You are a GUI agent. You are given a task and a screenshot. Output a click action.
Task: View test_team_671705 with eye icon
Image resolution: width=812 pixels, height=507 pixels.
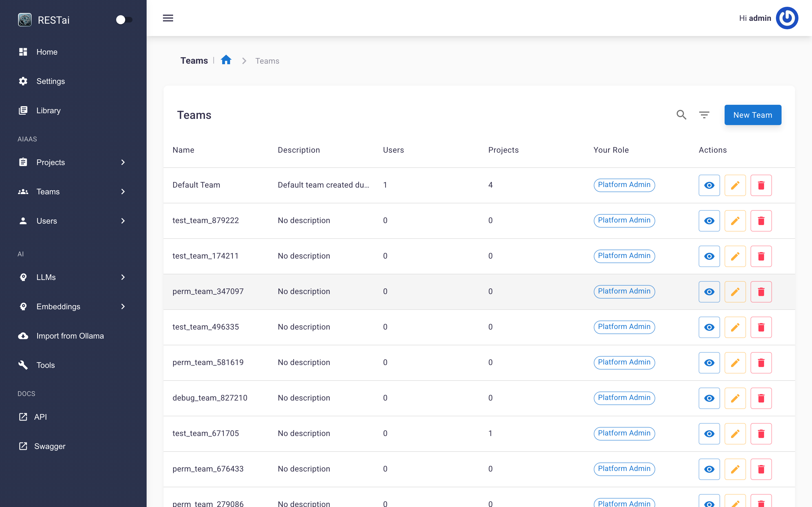709,433
